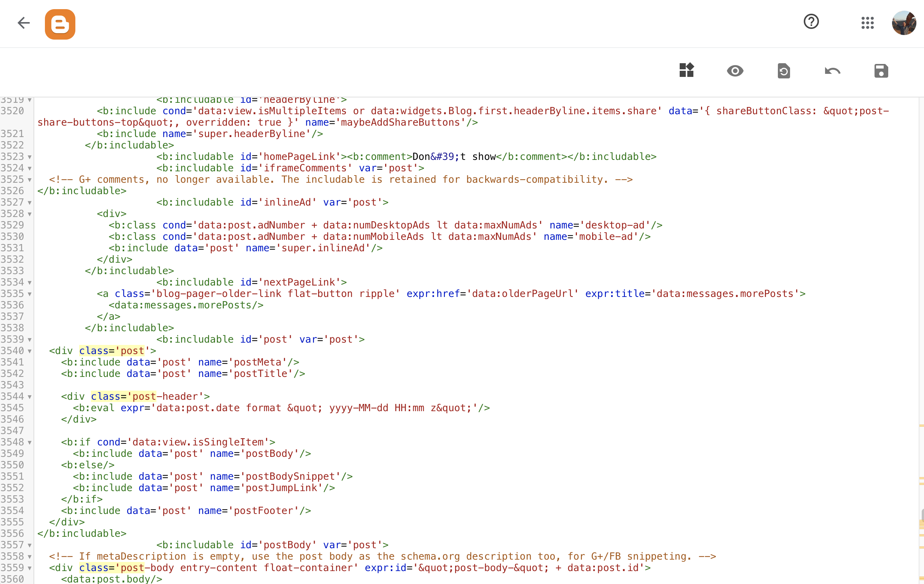Click the G+ comments comment line
924x584 pixels.
tap(341, 180)
